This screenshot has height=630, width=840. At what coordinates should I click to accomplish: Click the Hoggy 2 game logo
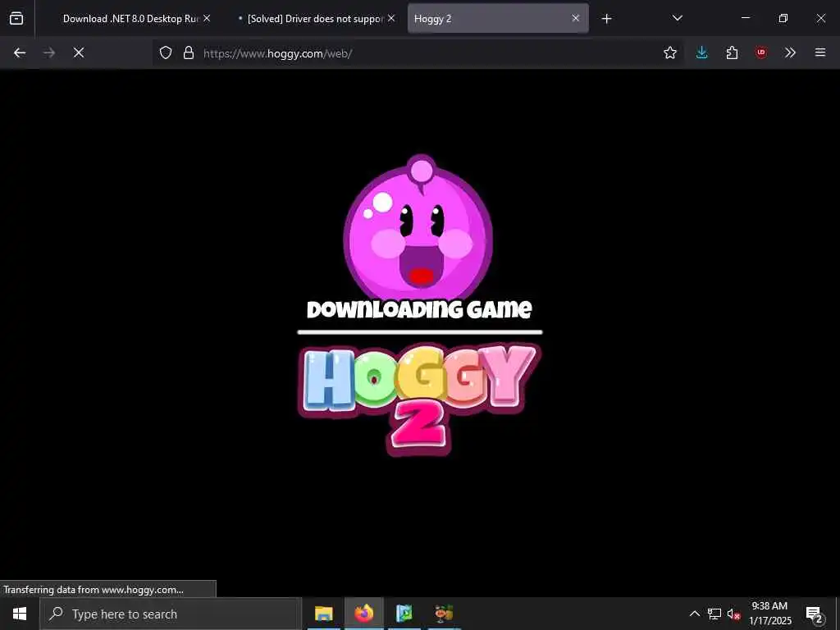coord(419,399)
